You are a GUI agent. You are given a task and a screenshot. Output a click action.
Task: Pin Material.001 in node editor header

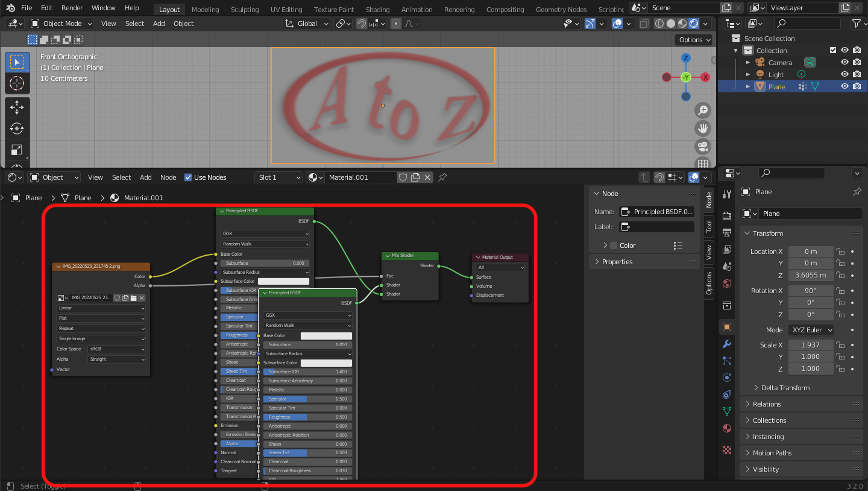pos(442,177)
